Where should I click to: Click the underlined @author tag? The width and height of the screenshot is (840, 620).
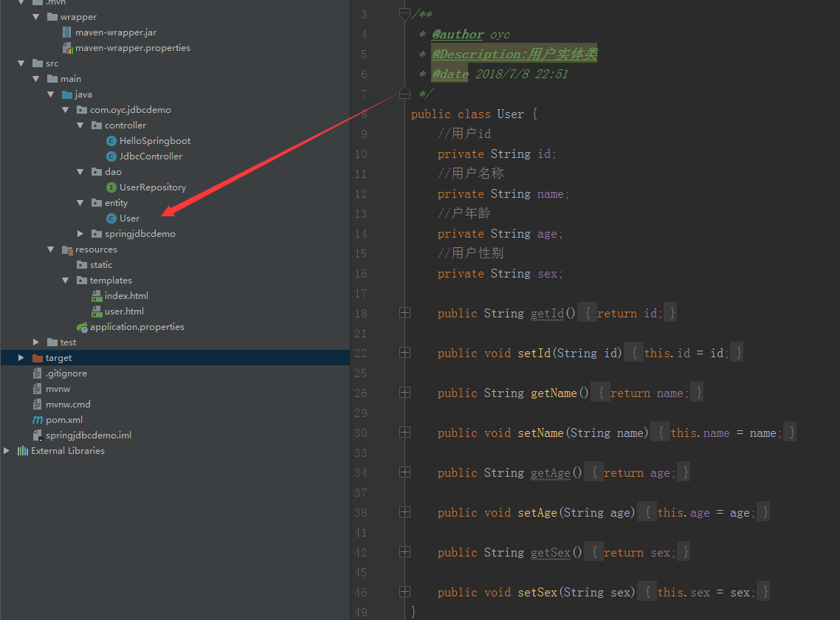tap(457, 34)
